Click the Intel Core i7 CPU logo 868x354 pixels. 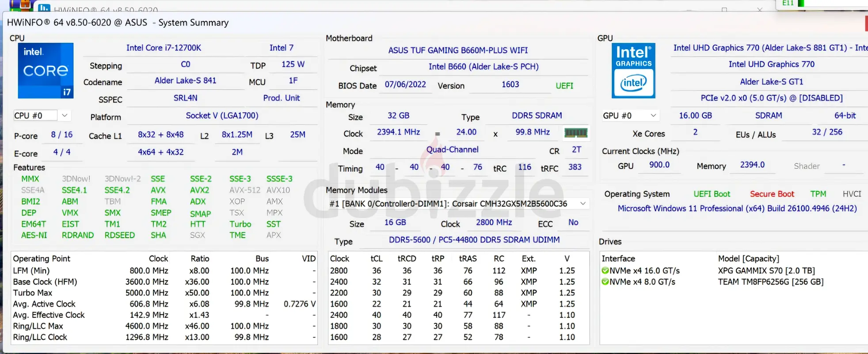(x=46, y=71)
